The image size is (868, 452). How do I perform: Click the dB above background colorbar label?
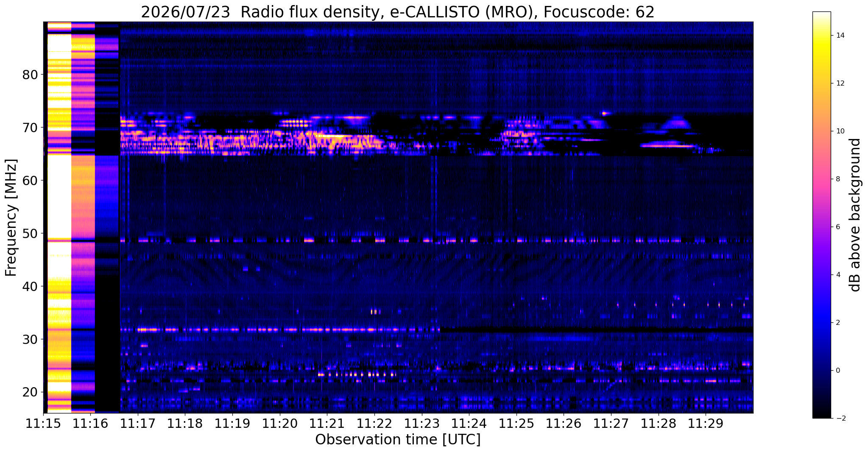point(855,215)
